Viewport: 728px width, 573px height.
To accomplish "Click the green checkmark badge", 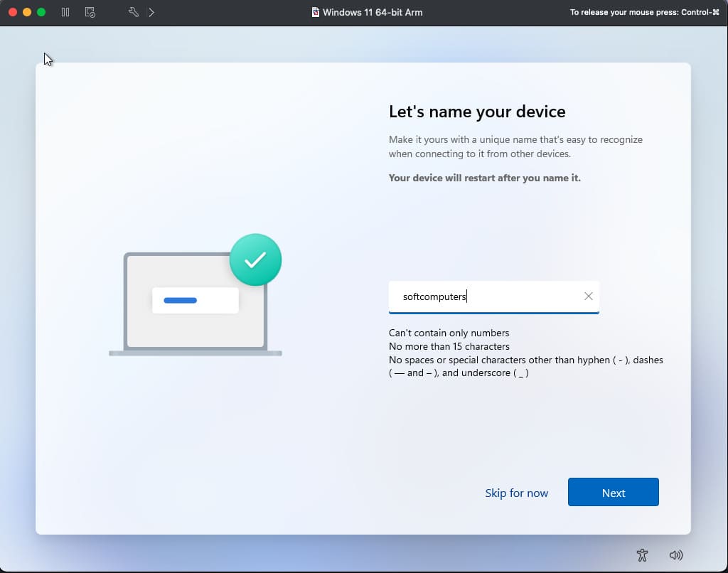I will pos(255,259).
